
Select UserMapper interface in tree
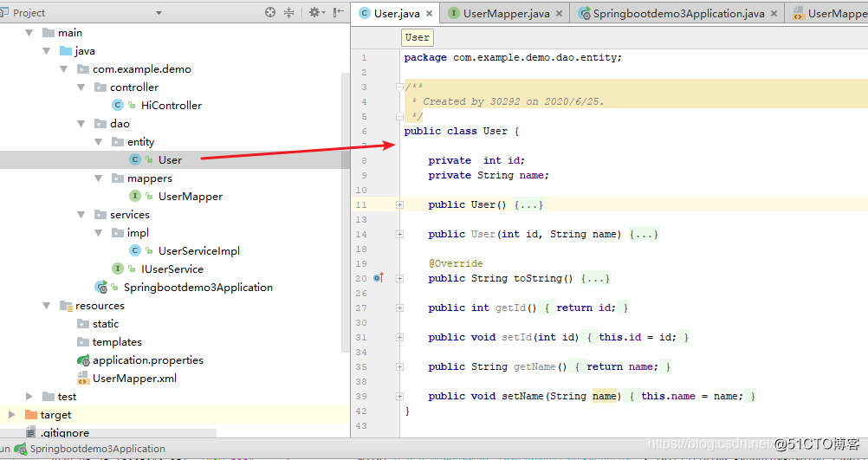191,197
